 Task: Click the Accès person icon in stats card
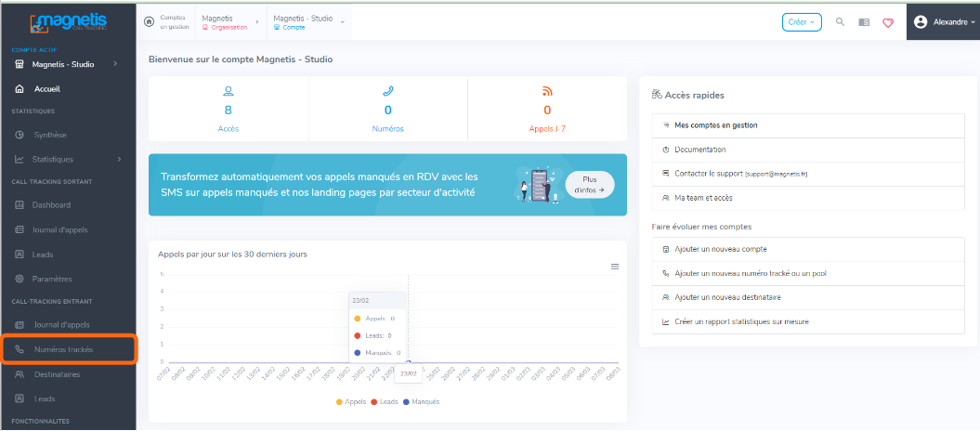click(x=229, y=92)
